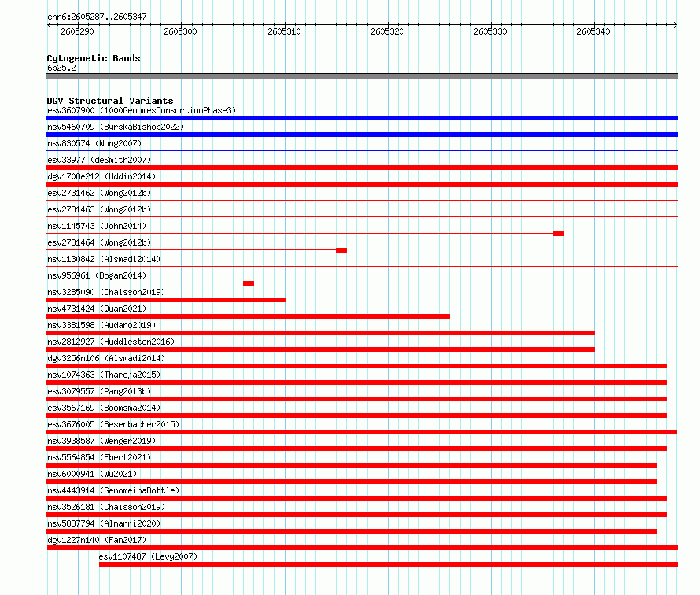Click dgv1227n140 (Fan2017) label
This screenshot has width=700, height=595.
click(97, 540)
